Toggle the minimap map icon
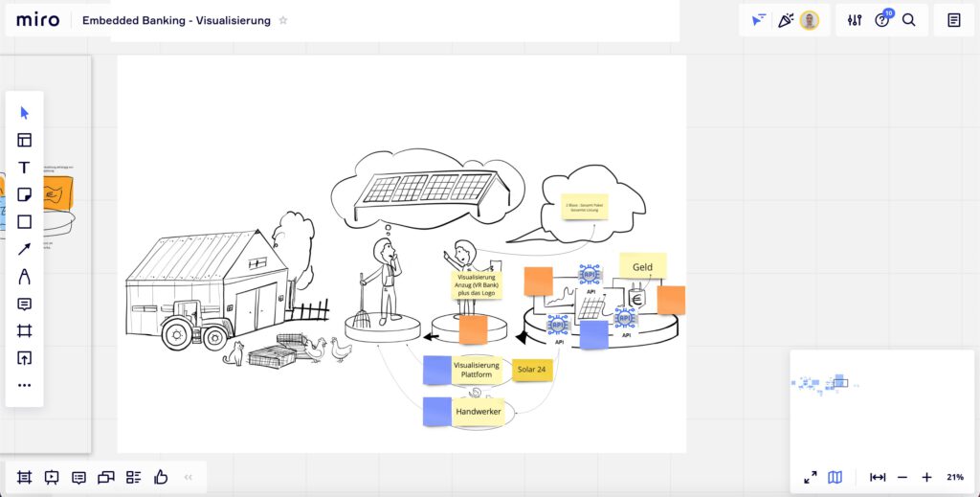The height and width of the screenshot is (497, 980). [835, 477]
